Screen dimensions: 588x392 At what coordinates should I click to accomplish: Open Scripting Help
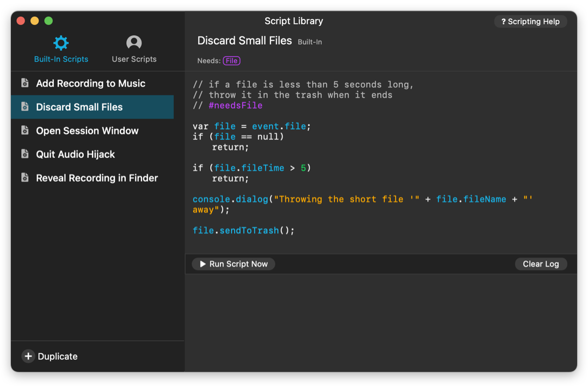[x=530, y=21]
